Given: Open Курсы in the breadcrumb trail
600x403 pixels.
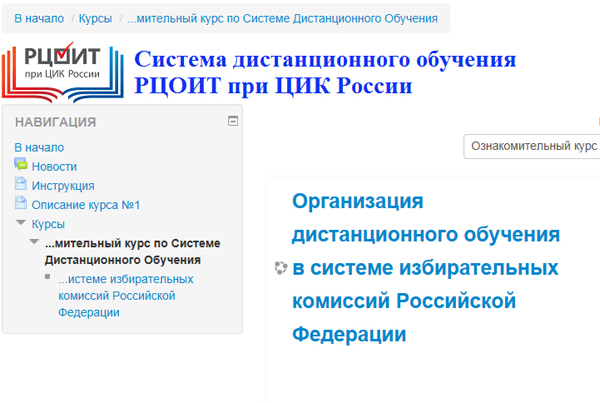Looking at the screenshot, I should pyautogui.click(x=95, y=18).
